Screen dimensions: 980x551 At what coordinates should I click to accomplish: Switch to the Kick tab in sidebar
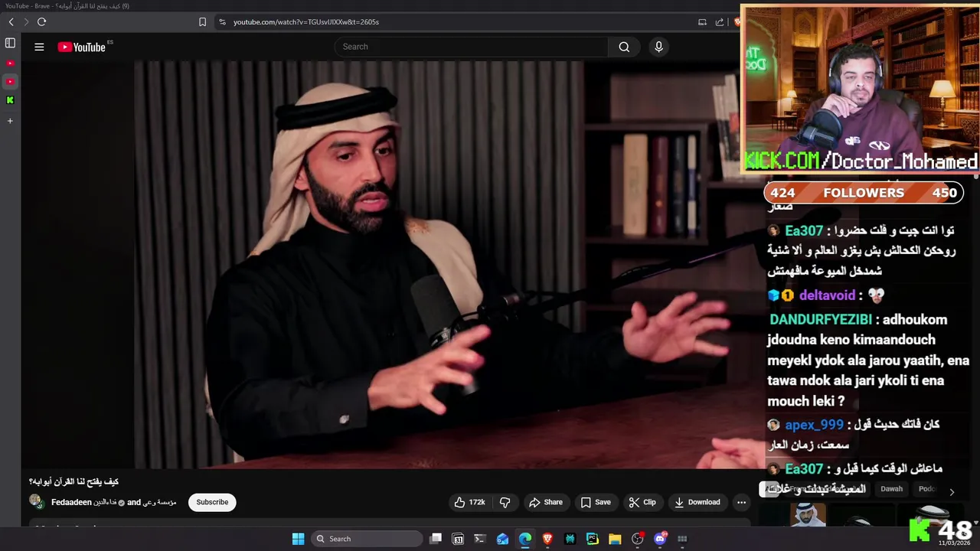tap(10, 100)
